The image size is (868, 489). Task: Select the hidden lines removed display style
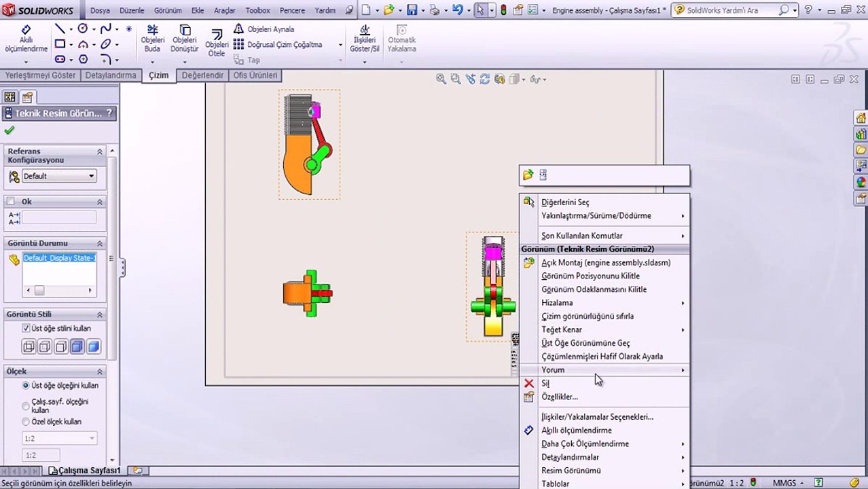(x=60, y=347)
